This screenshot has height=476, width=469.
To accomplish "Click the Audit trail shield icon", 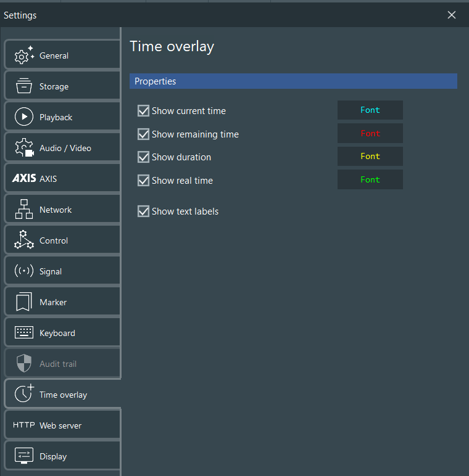I will (x=24, y=363).
